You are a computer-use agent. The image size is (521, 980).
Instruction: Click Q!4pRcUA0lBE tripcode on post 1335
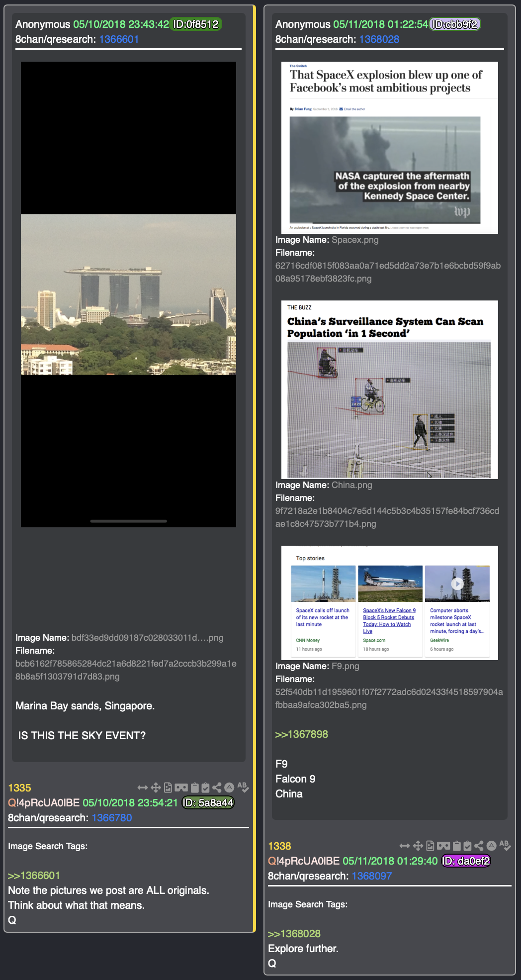[x=44, y=803]
